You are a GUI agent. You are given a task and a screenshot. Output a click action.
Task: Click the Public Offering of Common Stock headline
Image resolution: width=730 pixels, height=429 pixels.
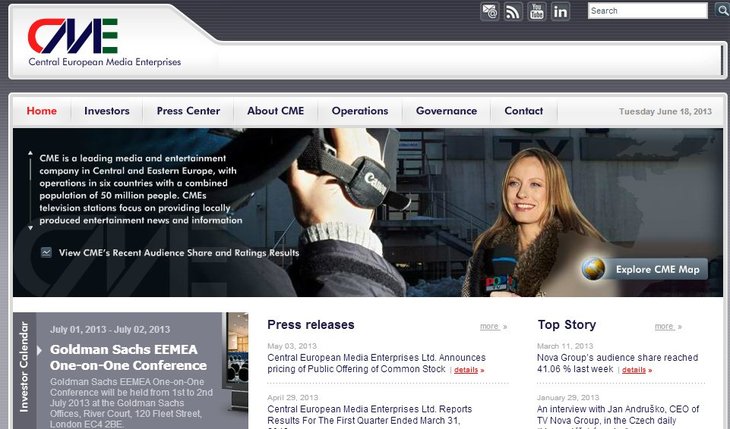point(376,363)
